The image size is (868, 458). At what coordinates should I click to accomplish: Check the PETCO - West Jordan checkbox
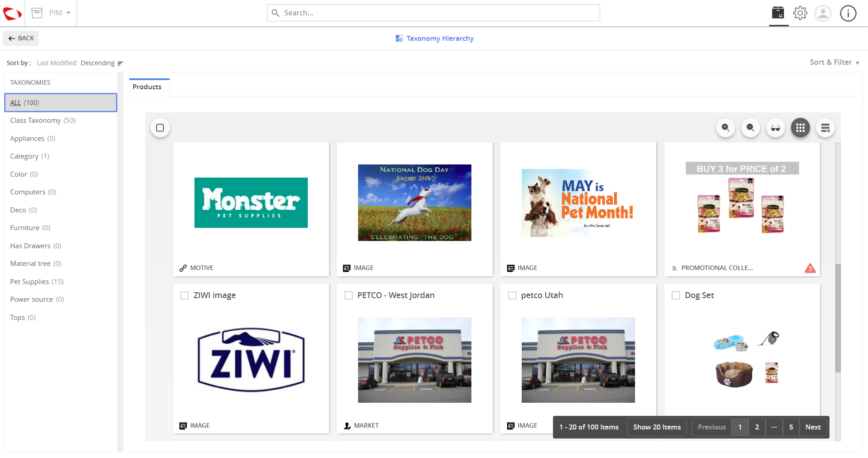[349, 295]
